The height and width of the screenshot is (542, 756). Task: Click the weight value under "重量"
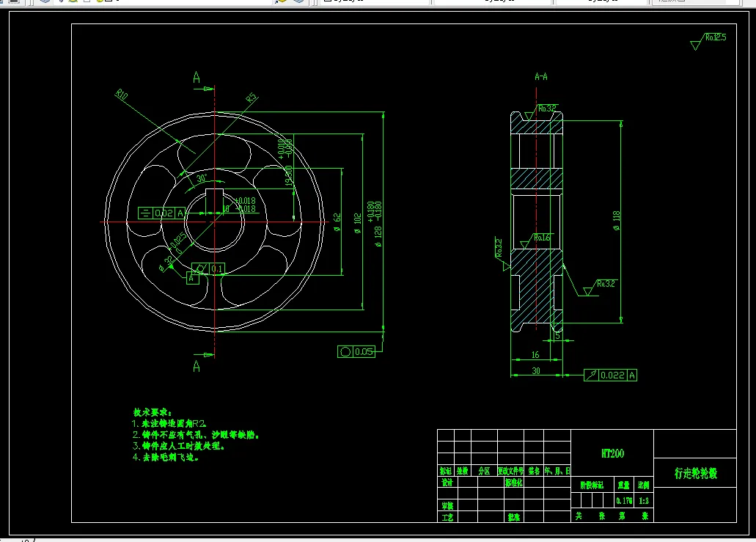click(624, 501)
